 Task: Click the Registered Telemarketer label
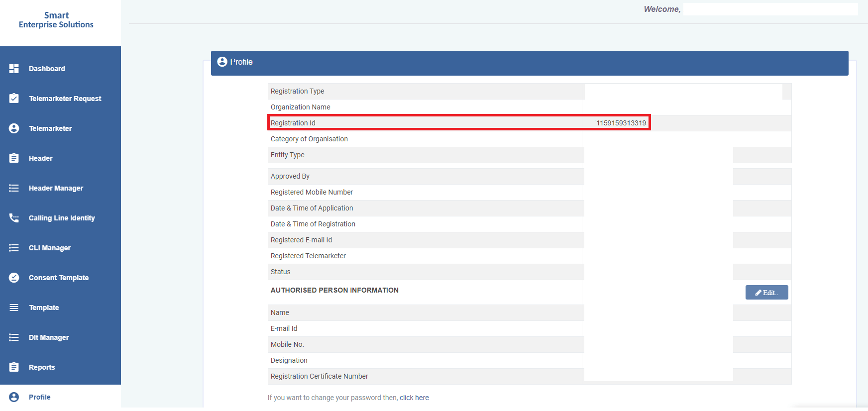[x=308, y=256]
